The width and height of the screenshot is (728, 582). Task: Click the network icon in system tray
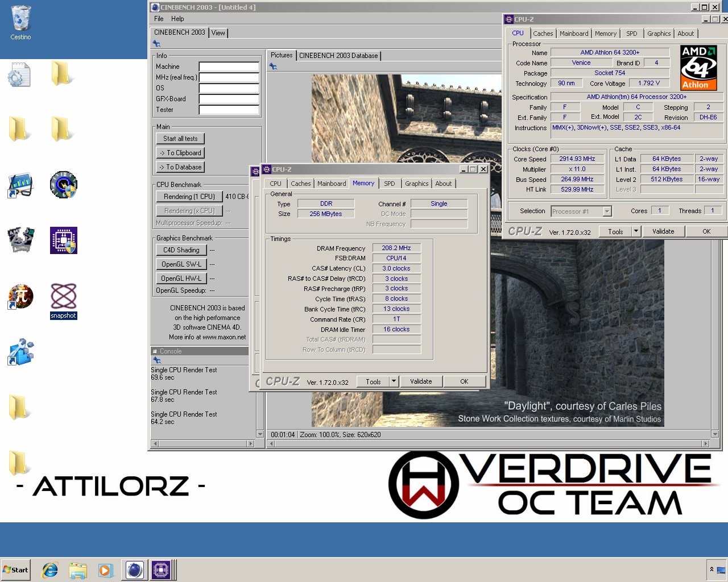pos(721,569)
